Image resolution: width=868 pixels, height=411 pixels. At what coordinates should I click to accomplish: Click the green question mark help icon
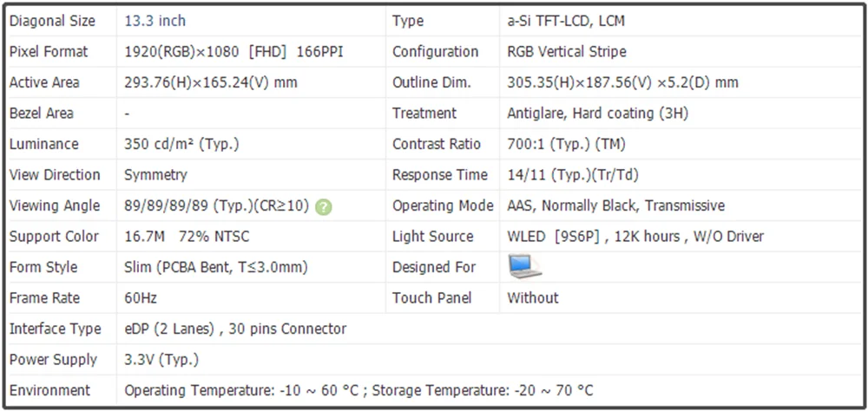tap(324, 207)
